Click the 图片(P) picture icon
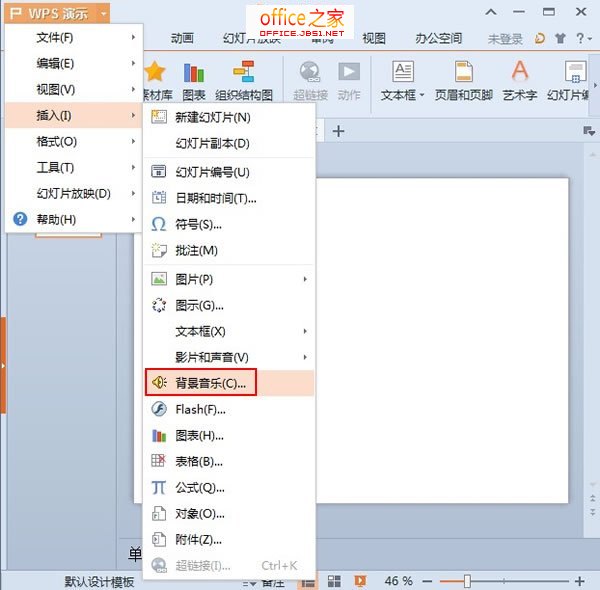600x590 pixels. (x=159, y=279)
